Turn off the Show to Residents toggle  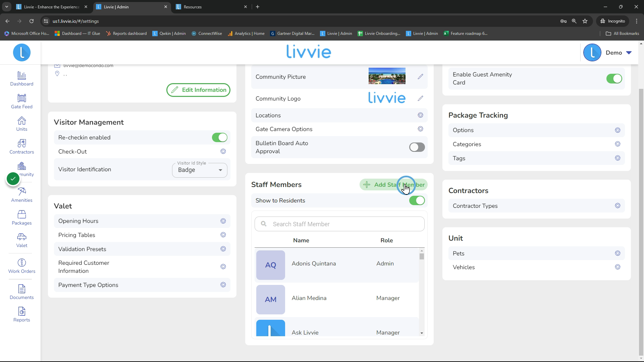click(417, 200)
